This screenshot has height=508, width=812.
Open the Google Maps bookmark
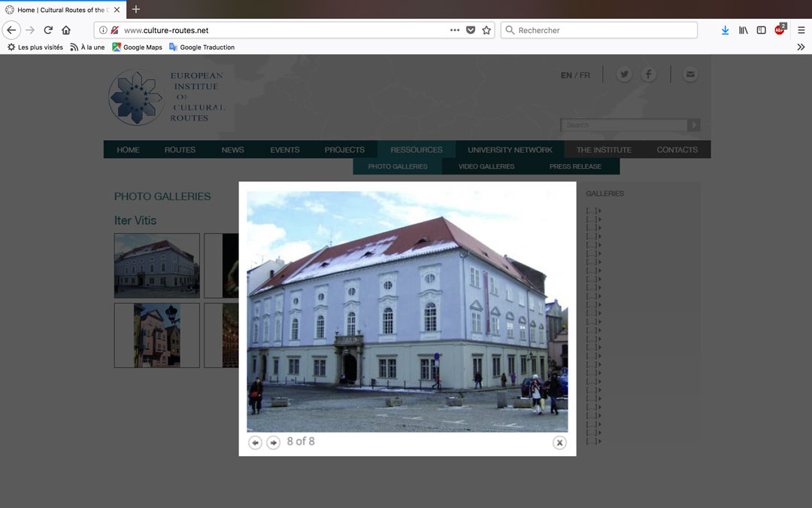click(138, 47)
